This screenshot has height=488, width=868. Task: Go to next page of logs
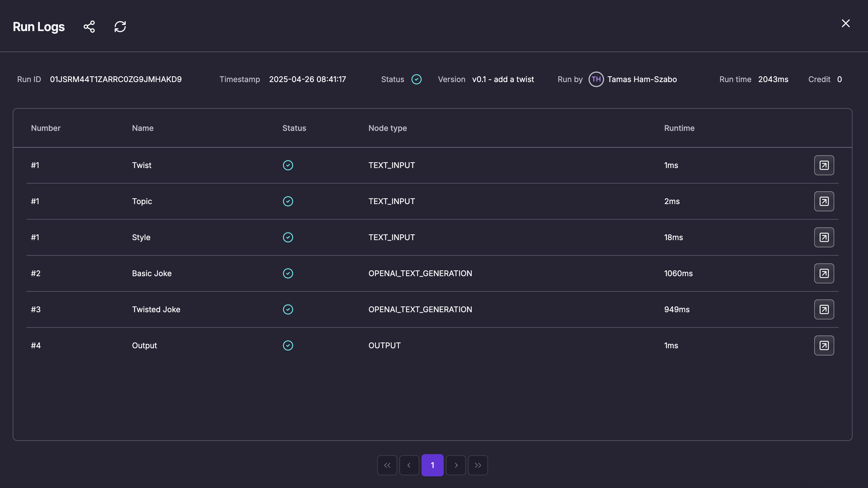(456, 466)
